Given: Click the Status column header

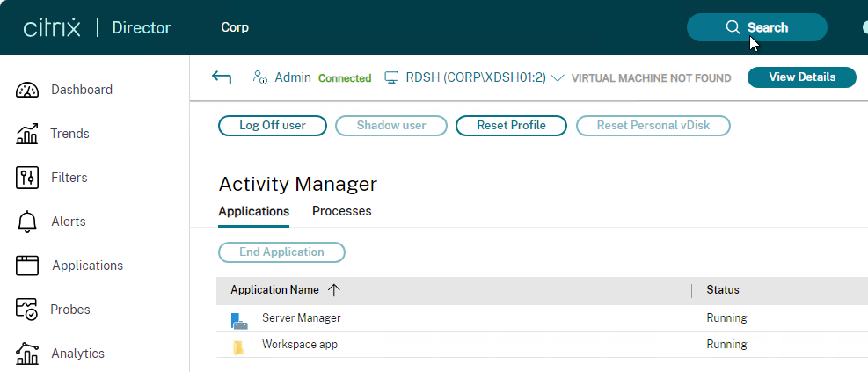Looking at the screenshot, I should point(722,290).
